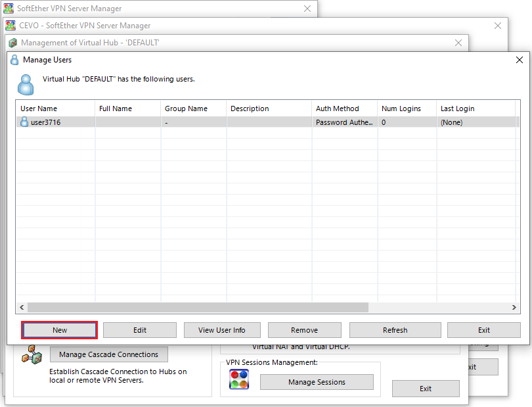Open View User Info
This screenshot has height=407, width=532.
click(221, 330)
